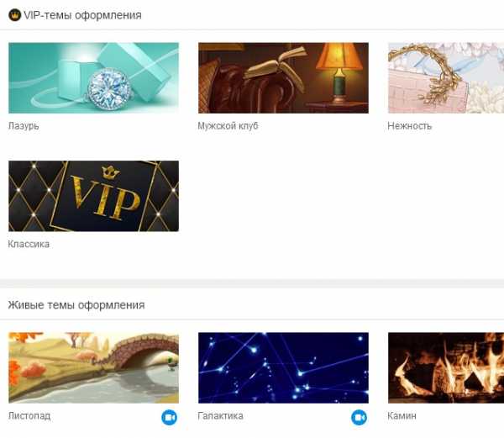Click the Классика theme name
The height and width of the screenshot is (438, 504).
coord(29,244)
